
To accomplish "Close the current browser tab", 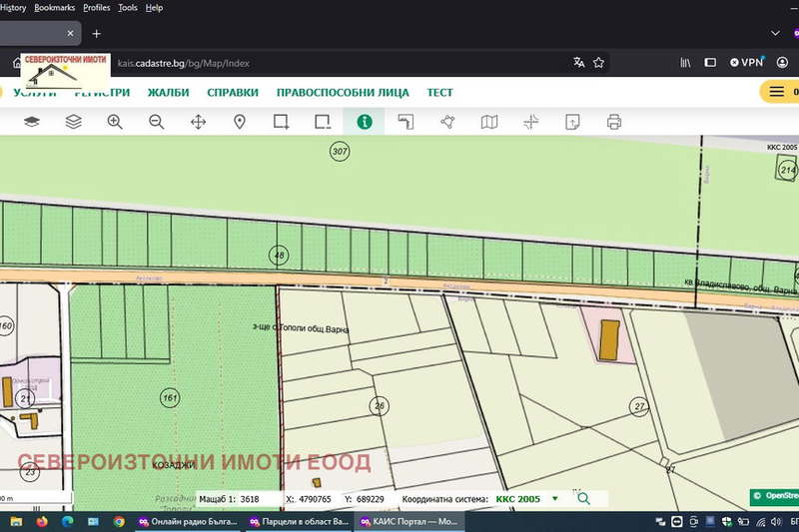I will [x=70, y=33].
